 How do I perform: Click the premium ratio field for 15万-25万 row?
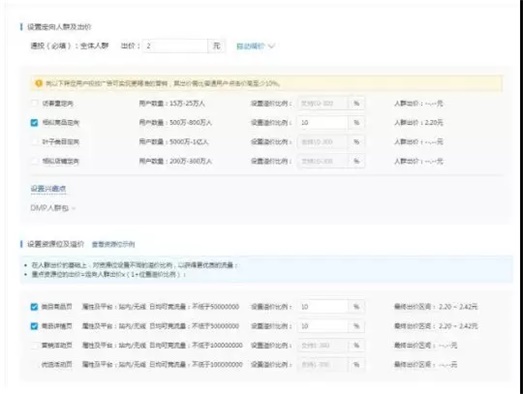[x=323, y=103]
